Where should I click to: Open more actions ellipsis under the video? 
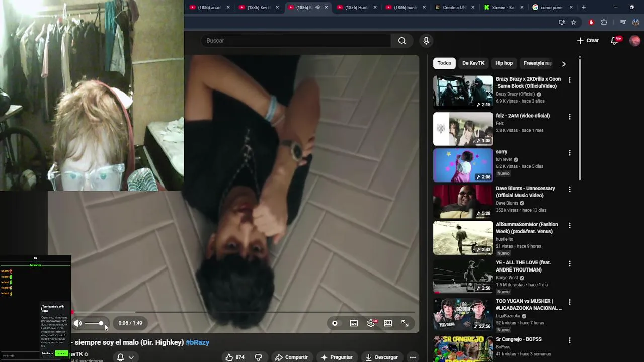click(x=413, y=357)
